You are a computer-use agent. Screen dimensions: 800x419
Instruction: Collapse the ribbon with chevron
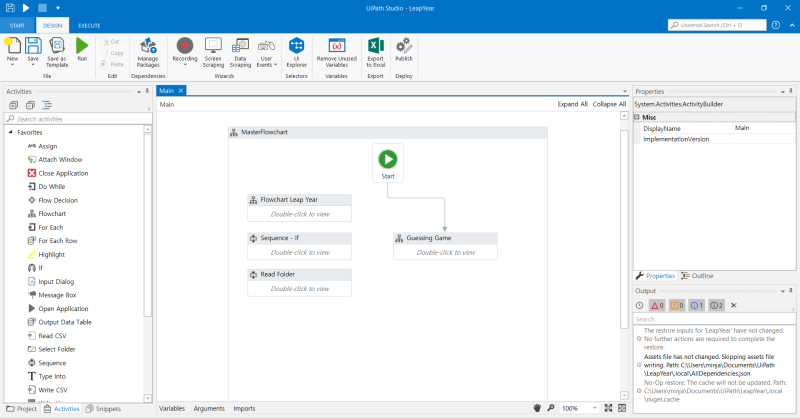[792, 25]
